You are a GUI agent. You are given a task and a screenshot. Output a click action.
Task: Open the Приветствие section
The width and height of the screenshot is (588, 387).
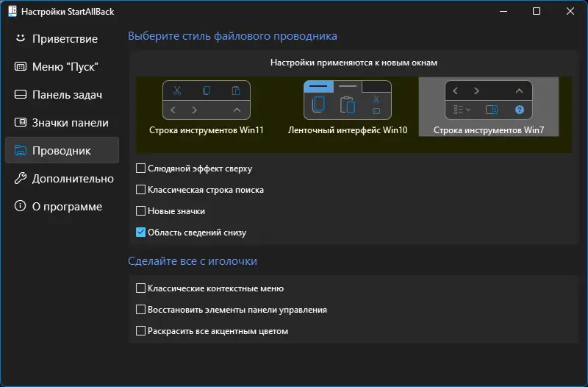click(62, 39)
